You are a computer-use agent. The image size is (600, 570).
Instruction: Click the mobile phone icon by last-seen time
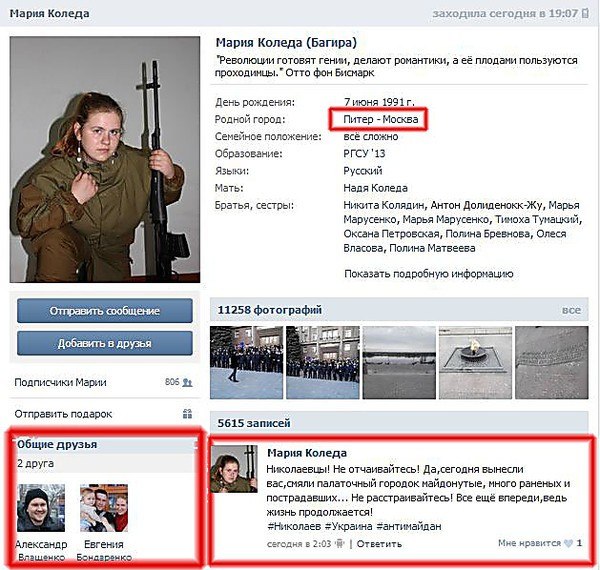point(585,13)
